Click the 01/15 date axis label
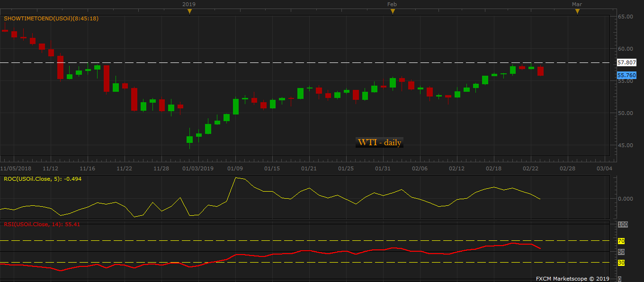 coord(272,168)
